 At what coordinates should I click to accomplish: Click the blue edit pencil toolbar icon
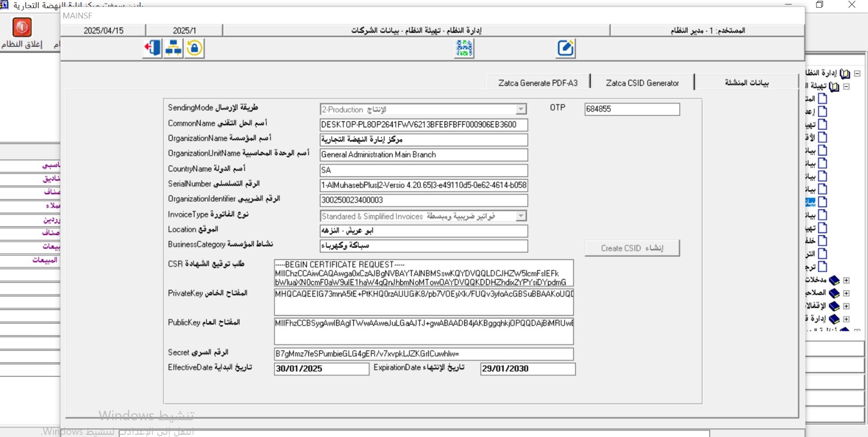[x=565, y=48]
